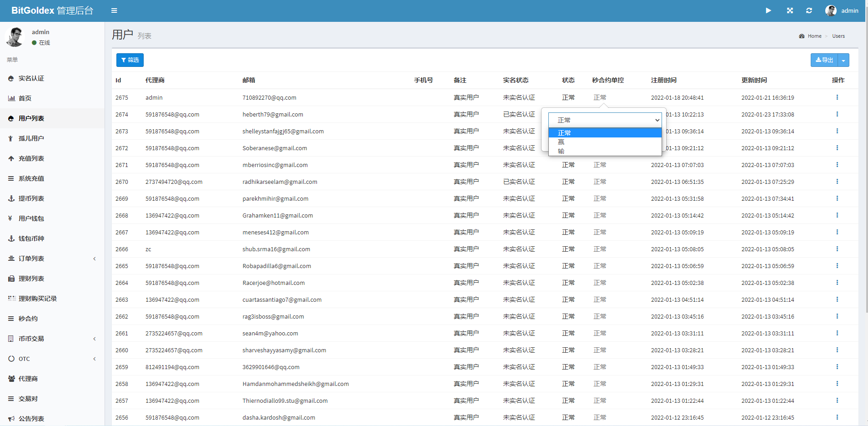Open the 正常 status select box
The image size is (868, 426).
[604, 120]
